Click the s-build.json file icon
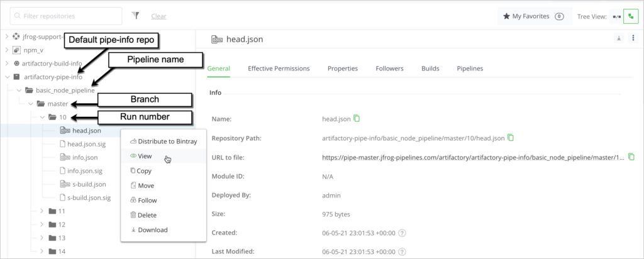Screen dimensions: 644x259 (x=65, y=184)
